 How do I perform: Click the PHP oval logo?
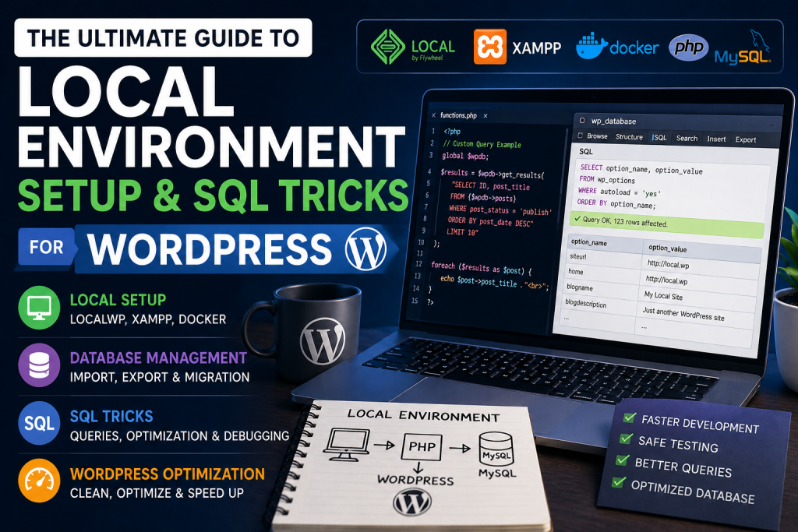688,48
